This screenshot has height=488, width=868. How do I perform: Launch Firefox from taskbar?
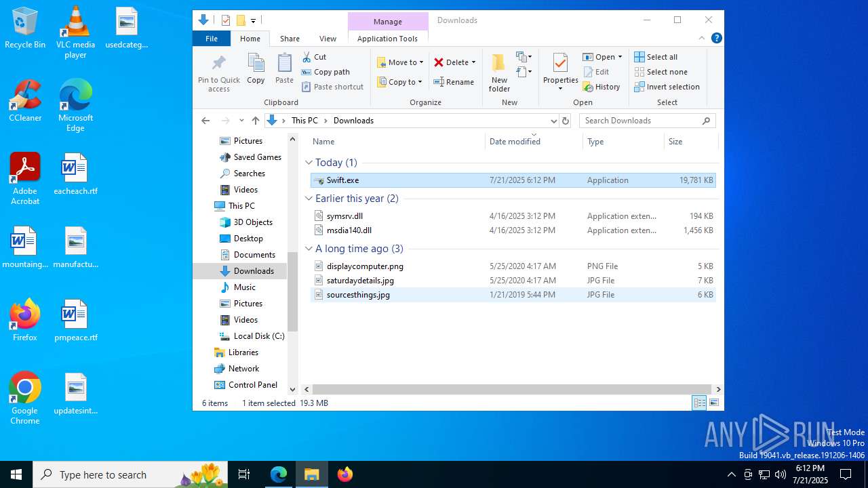coord(345,474)
